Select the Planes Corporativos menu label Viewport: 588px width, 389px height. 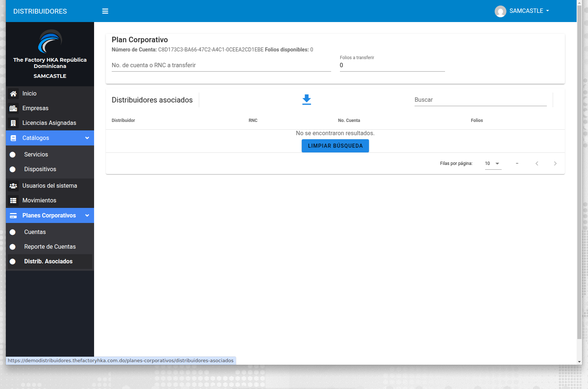[49, 216]
